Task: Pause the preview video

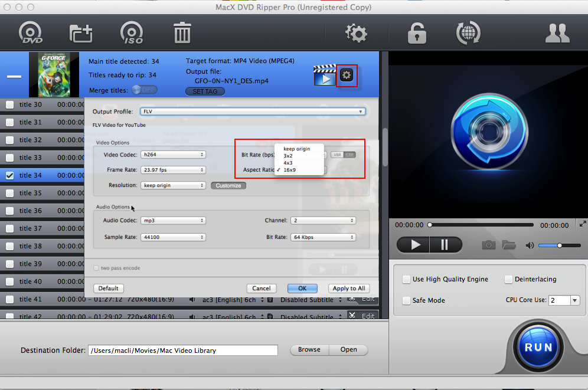Action: 446,245
